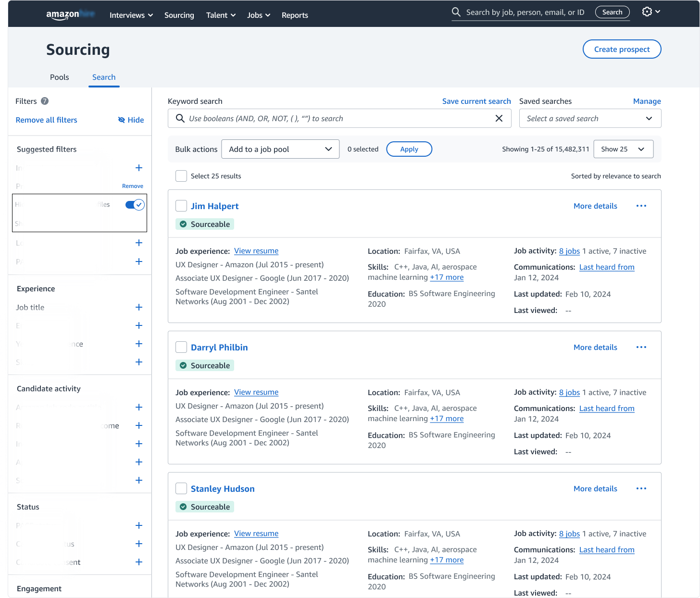
Task: Open the Show 25 page size dropdown
Action: 624,149
